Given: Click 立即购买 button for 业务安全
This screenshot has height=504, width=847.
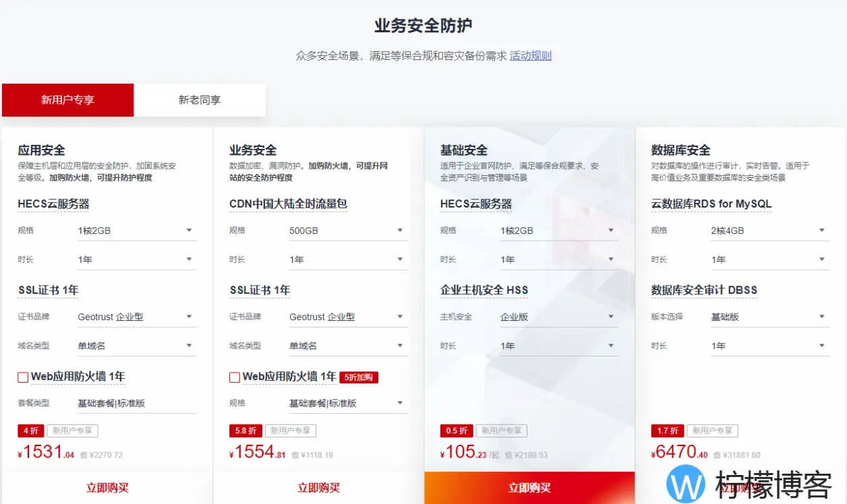Looking at the screenshot, I should click(318, 488).
